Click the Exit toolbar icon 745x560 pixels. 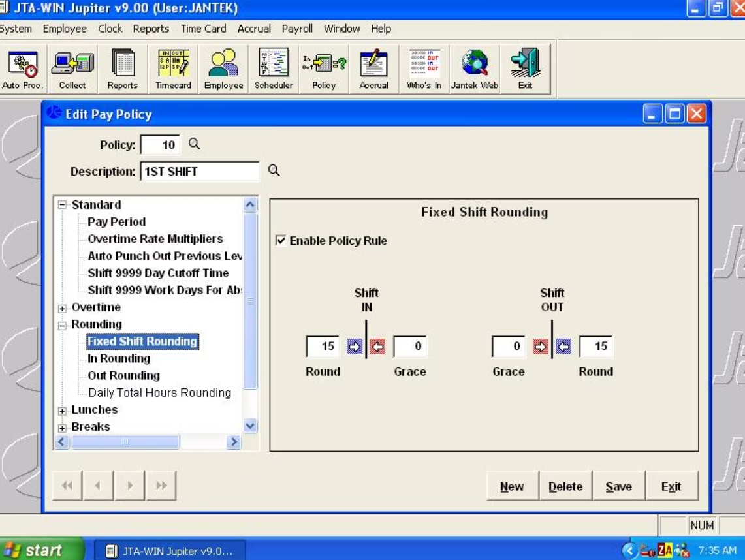(525, 69)
